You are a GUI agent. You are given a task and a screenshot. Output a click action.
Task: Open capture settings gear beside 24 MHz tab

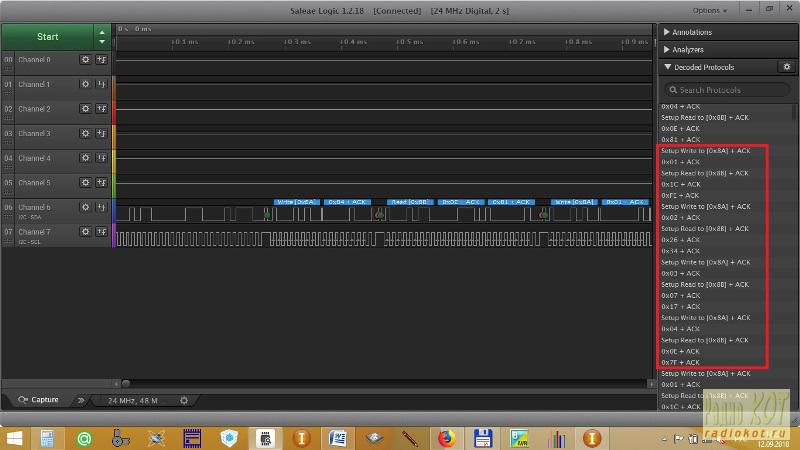click(184, 401)
